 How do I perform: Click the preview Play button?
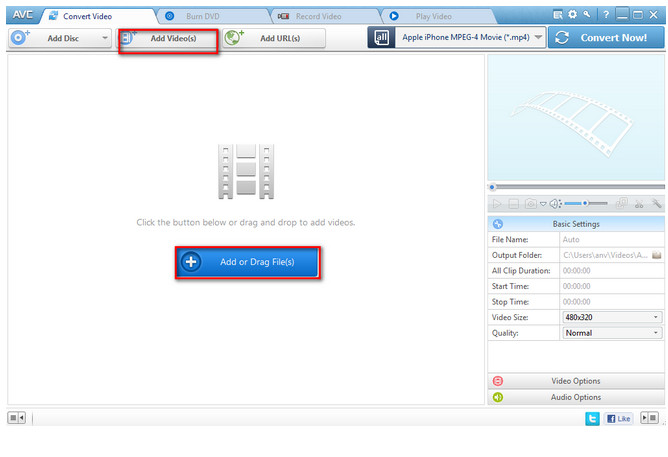[x=497, y=204]
